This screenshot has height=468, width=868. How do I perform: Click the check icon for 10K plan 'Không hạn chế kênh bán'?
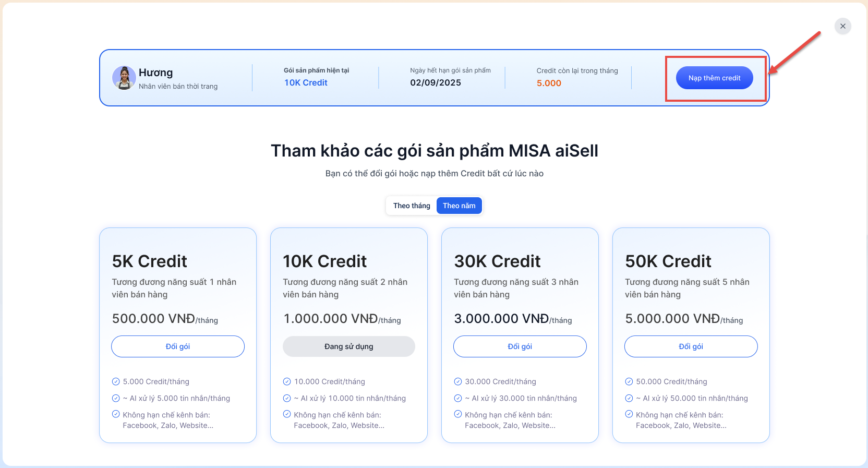pyautogui.click(x=287, y=414)
